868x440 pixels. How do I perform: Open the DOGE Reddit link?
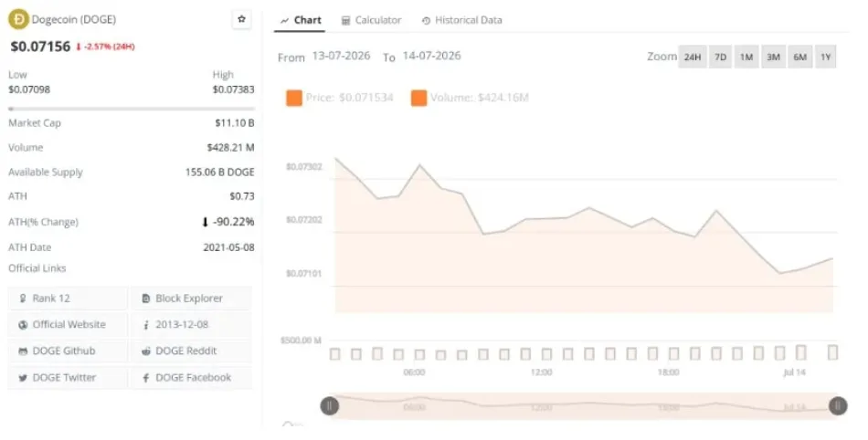point(191,351)
